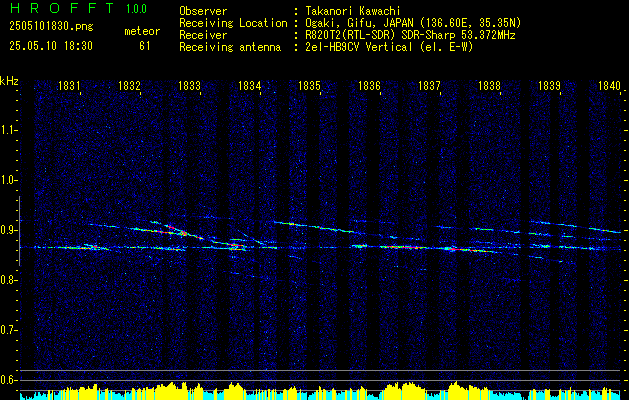Click the Ogaki, Gifu, JAPAN location value
The width and height of the screenshot is (629, 400).
click(413, 23)
